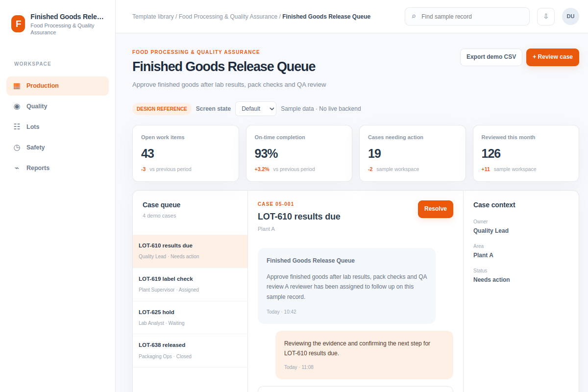The height and width of the screenshot is (392, 588).
Task: Open the DU user avatar
Action: [x=570, y=17]
